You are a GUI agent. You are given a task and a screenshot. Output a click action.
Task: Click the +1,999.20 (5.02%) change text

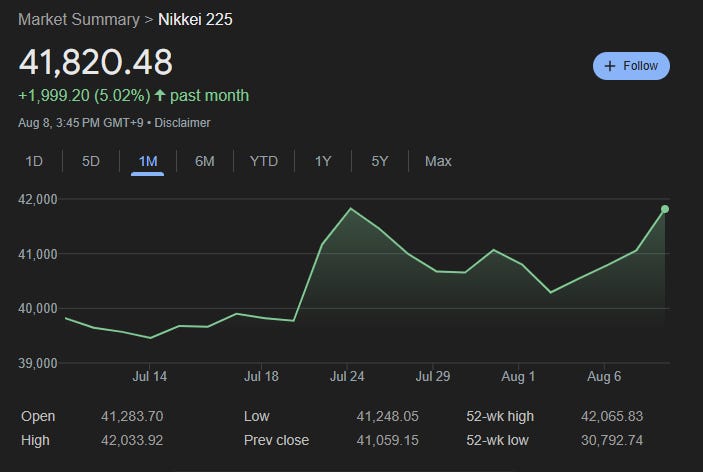(84, 95)
